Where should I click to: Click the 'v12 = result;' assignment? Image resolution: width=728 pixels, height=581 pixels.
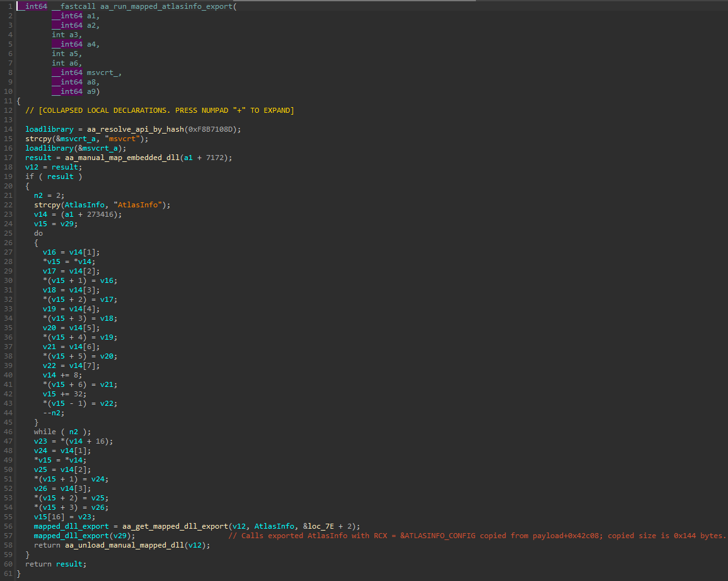coord(54,167)
